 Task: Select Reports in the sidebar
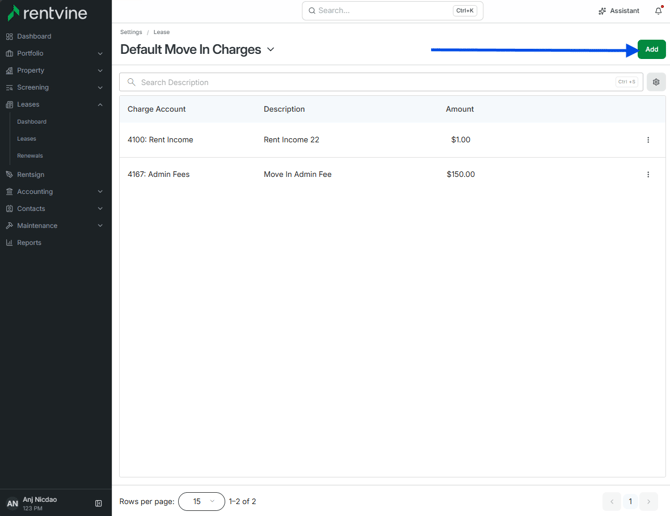[x=29, y=243]
